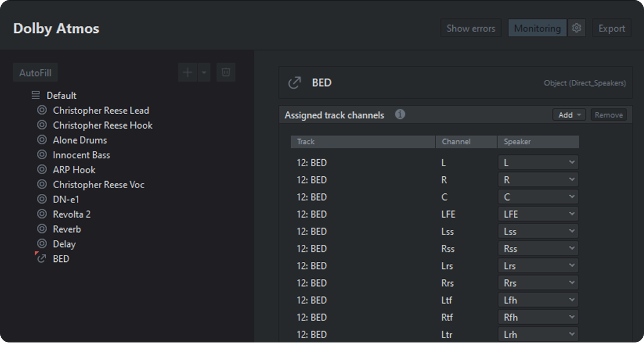The height and width of the screenshot is (343, 644).
Task: Click Show errors button
Action: pos(471,28)
